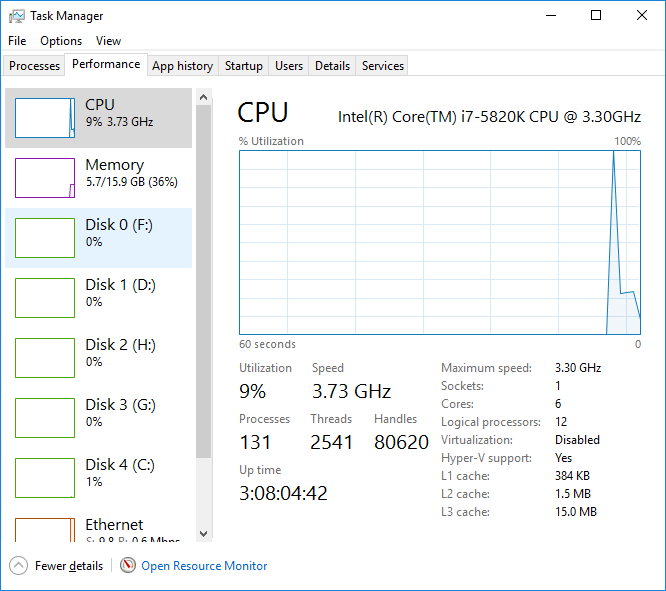Viewport: 666px width, 591px height.
Task: Click the Memory mini graph thumbnail
Action: tap(45, 178)
